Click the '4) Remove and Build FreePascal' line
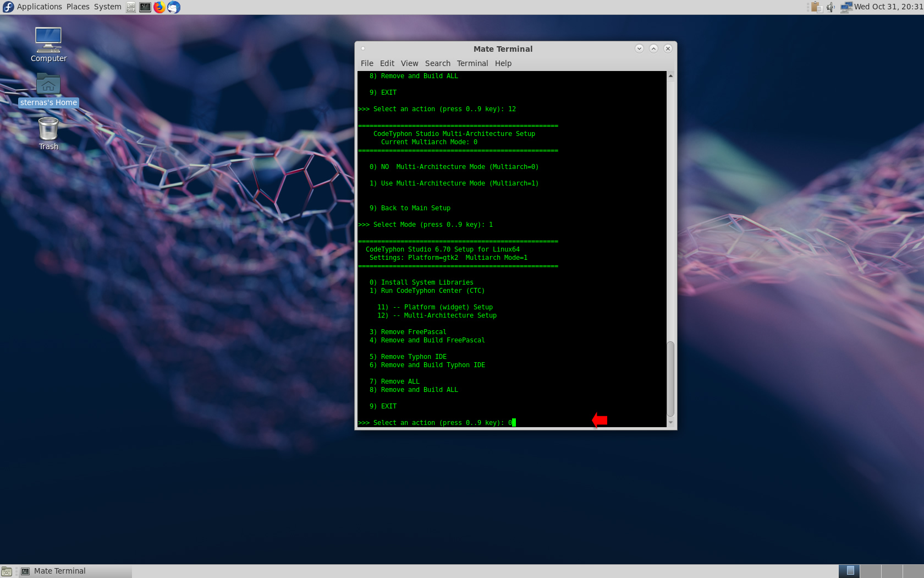The width and height of the screenshot is (924, 578). 427,340
